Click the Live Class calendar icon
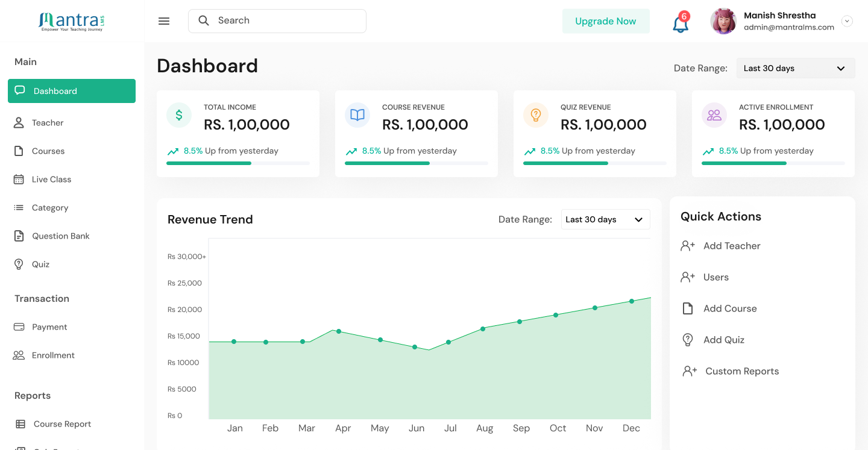Image resolution: width=868 pixels, height=450 pixels. [x=19, y=180]
